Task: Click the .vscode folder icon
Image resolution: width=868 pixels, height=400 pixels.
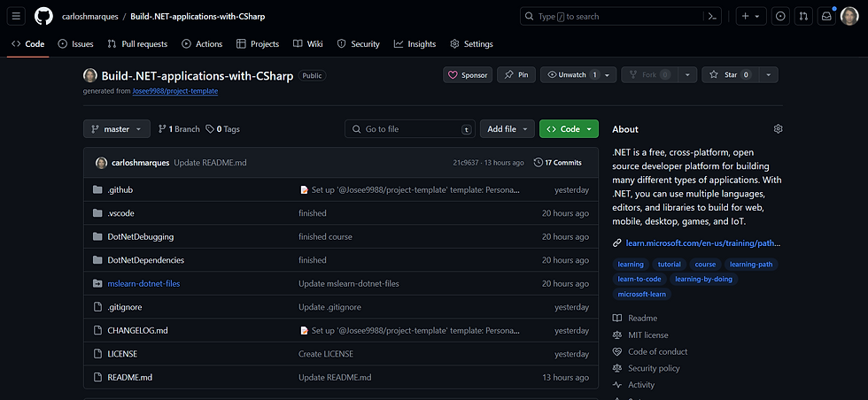Action: click(x=97, y=213)
